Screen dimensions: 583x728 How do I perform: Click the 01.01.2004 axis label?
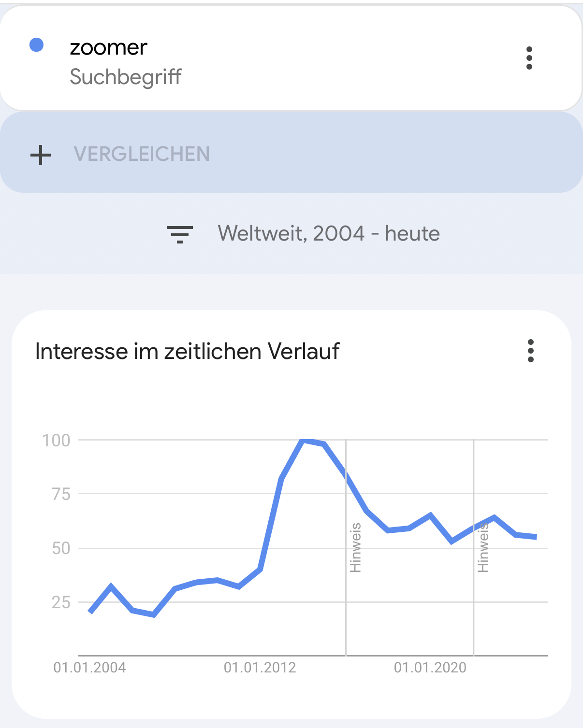(89, 668)
